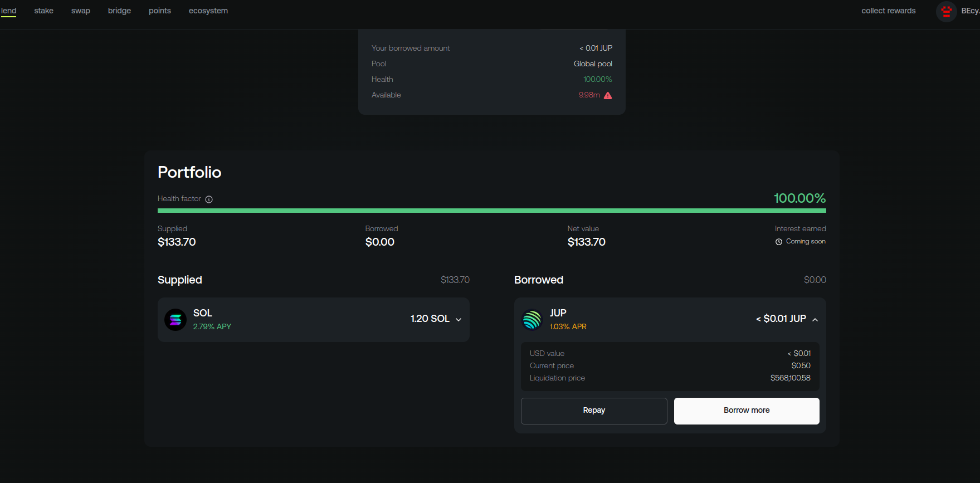Open the points page
The height and width of the screenshot is (483, 980).
click(160, 11)
